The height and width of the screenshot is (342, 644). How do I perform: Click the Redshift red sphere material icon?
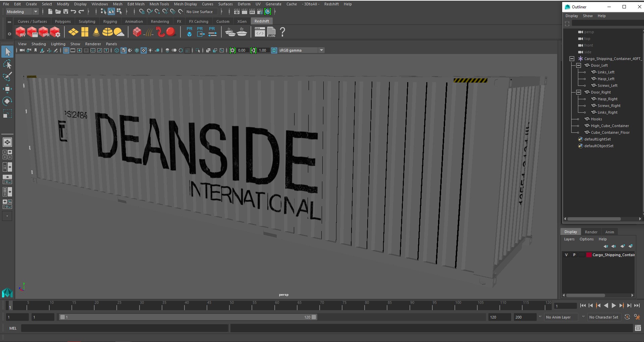coord(171,32)
